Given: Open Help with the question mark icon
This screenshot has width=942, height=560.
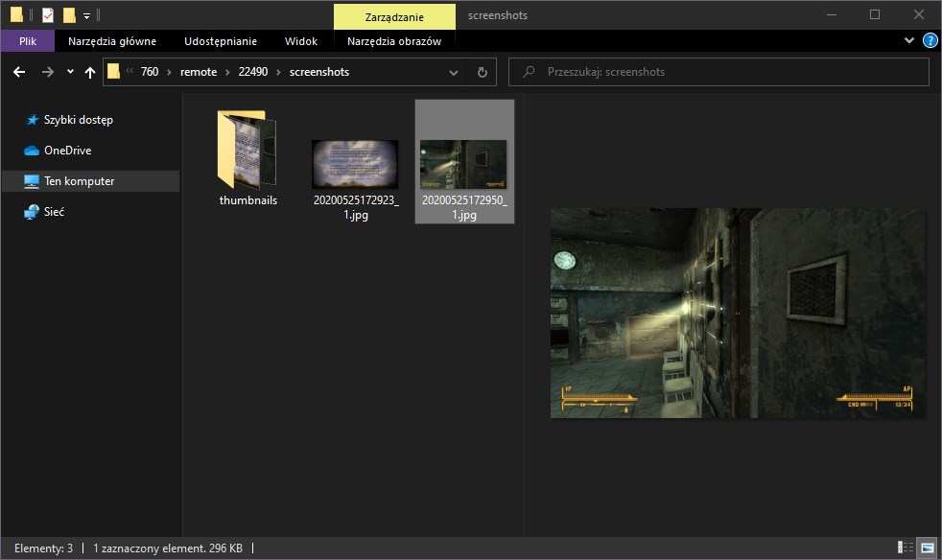Looking at the screenshot, I should point(930,40).
